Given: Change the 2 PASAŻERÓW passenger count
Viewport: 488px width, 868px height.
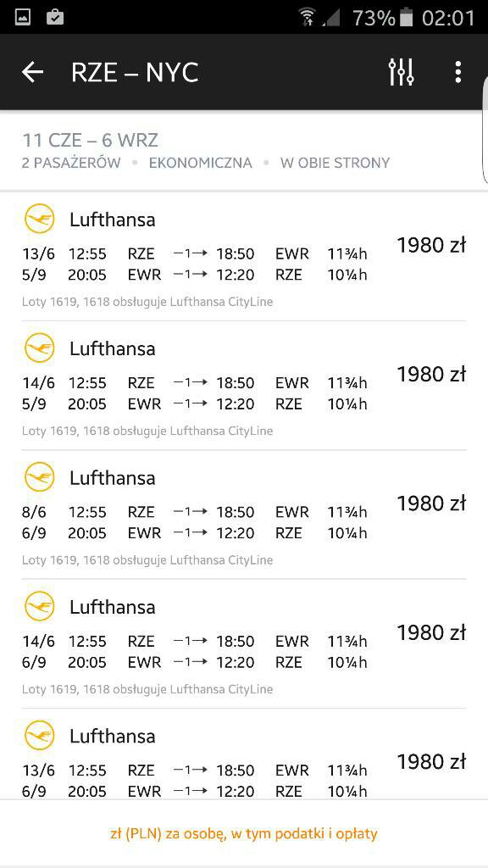Looking at the screenshot, I should click(x=71, y=163).
